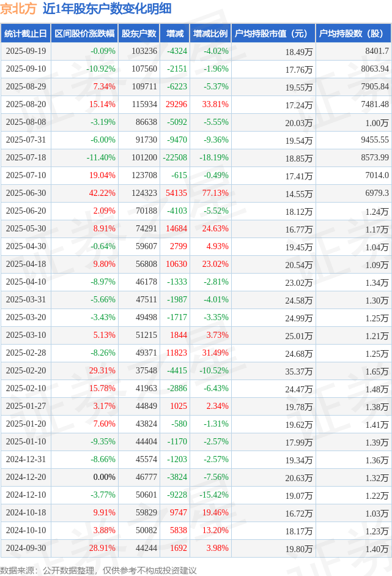Image resolution: width=392 pixels, height=576 pixels.
Task: Click the 35.37万 average holding value cell
Action: pos(298,370)
